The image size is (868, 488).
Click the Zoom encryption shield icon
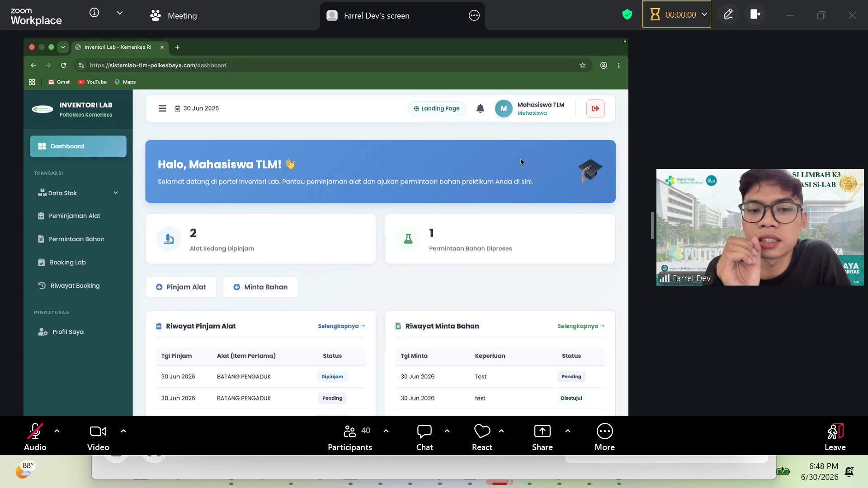coord(627,14)
